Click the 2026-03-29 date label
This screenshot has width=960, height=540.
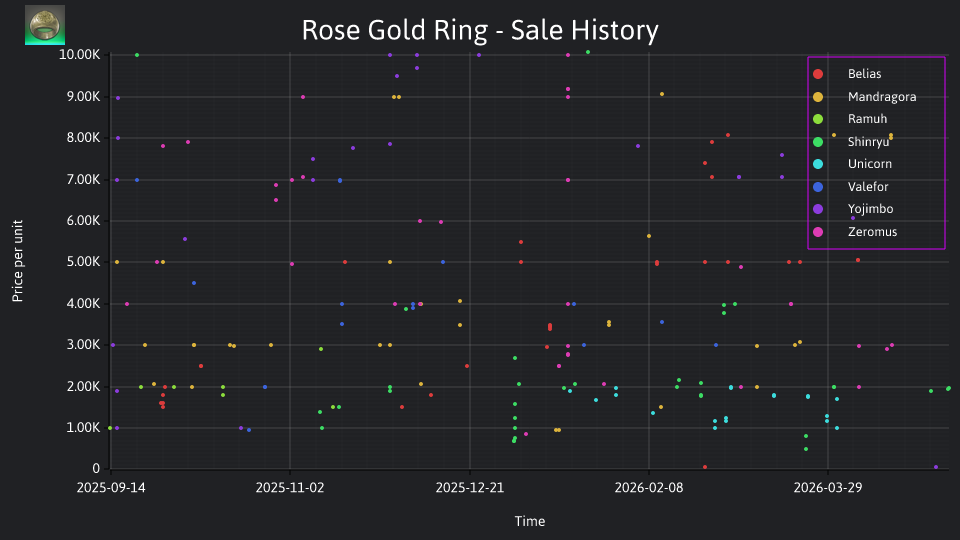pyautogui.click(x=828, y=488)
